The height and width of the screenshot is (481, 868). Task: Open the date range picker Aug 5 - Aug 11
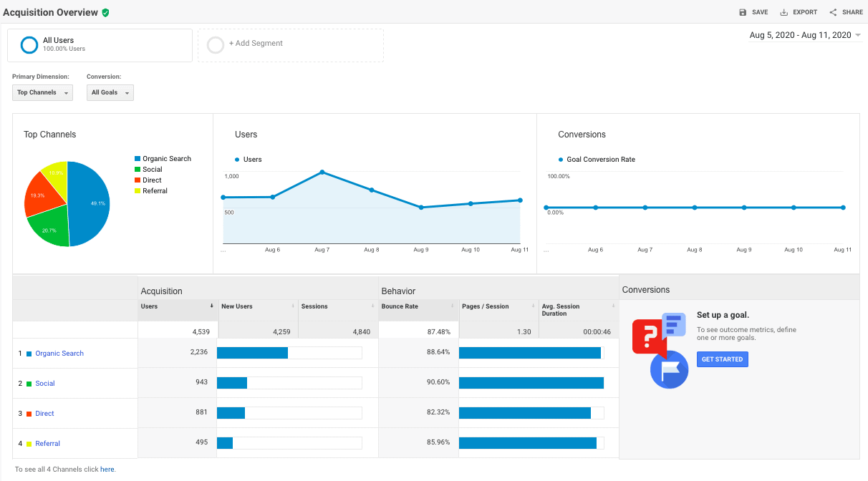coord(805,35)
